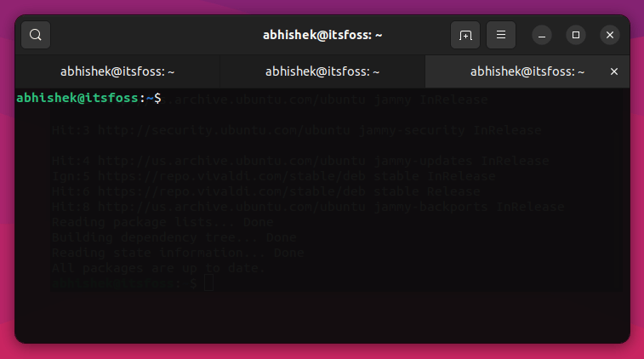Click the window title abhishek@itsfoss: ~
The width and height of the screenshot is (644, 359).
[322, 35]
